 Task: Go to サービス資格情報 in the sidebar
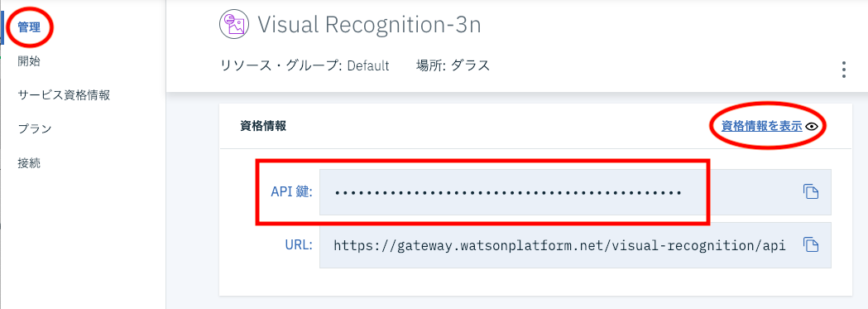(64, 94)
